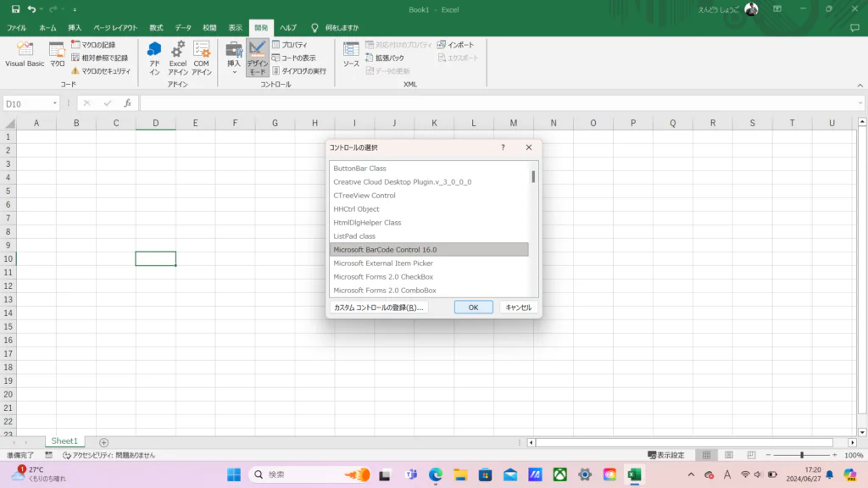Viewport: 868px width, 488px height.
Task: Open the View tab
Action: click(x=236, y=28)
